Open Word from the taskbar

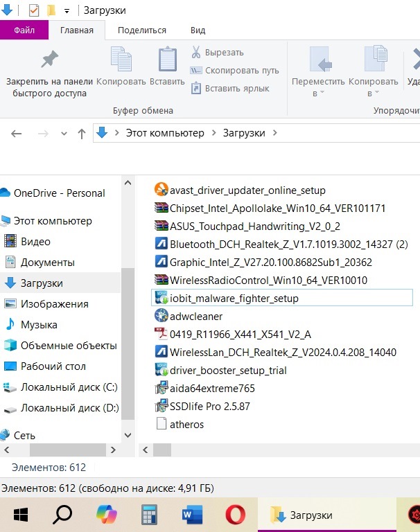(192, 515)
